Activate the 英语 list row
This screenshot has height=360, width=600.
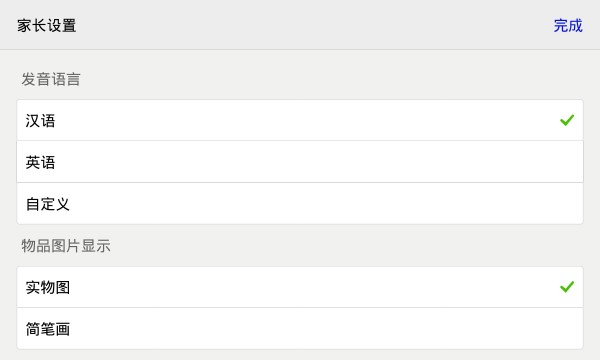[300, 162]
